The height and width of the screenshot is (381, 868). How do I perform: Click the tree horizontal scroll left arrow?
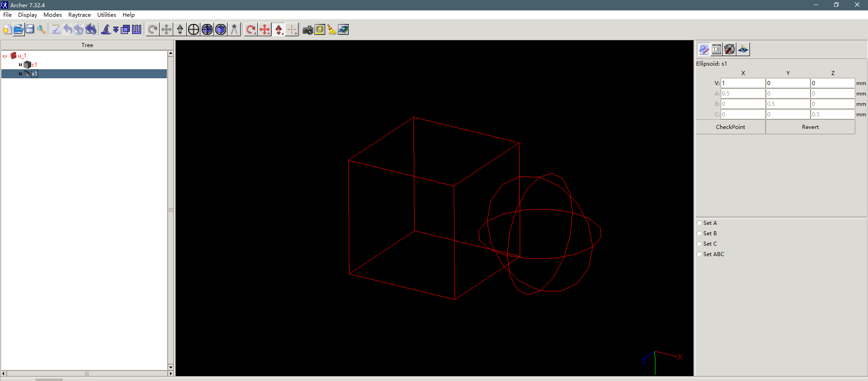[4, 374]
